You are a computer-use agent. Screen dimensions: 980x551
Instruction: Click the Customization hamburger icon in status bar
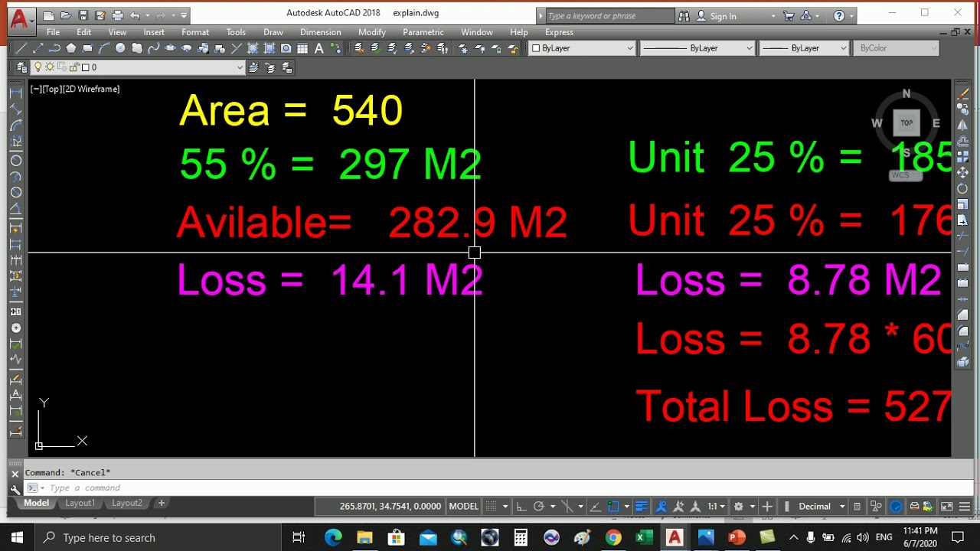965,507
